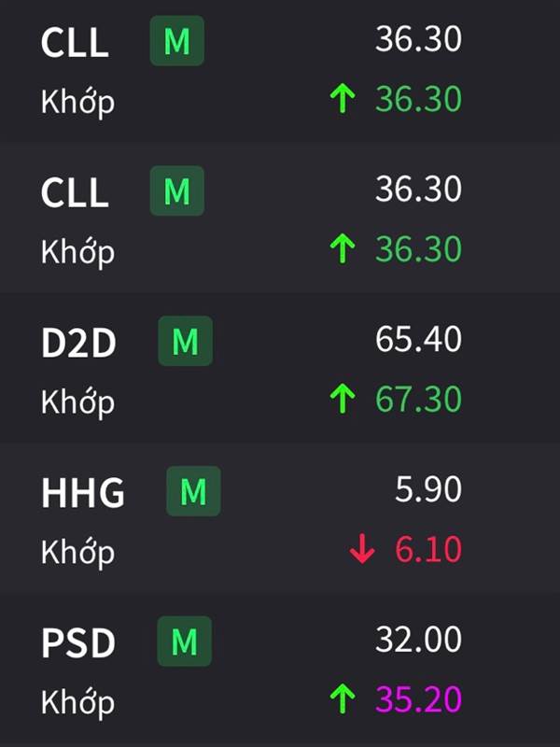Click the green up arrow next to 67.30
Screen dimensions: 560x747
(343, 399)
